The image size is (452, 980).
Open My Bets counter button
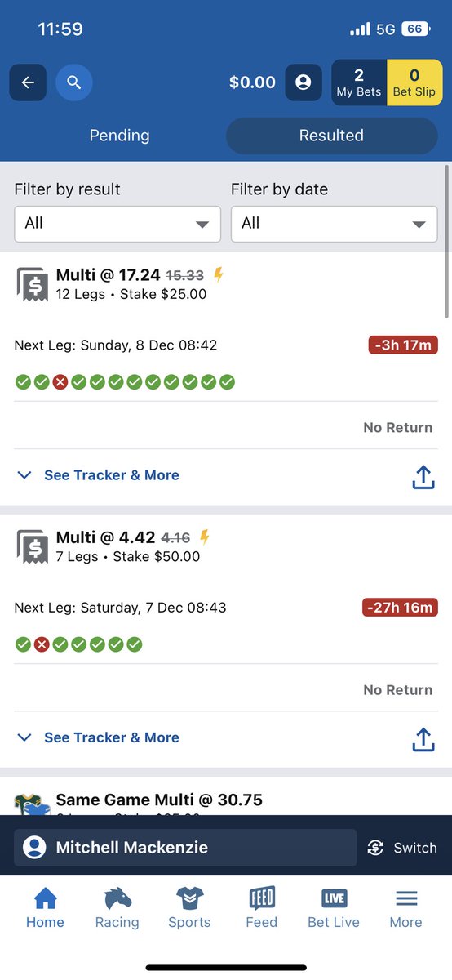(x=359, y=83)
